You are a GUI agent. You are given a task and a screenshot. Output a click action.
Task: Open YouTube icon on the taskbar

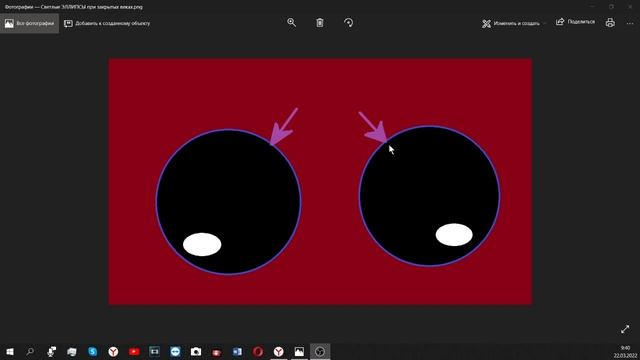pyautogui.click(x=134, y=351)
